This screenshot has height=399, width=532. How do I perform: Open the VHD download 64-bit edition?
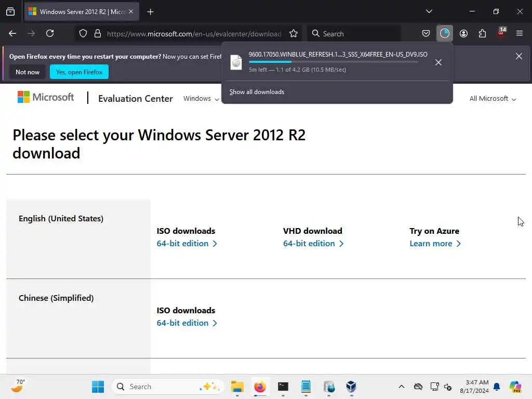tap(313, 244)
